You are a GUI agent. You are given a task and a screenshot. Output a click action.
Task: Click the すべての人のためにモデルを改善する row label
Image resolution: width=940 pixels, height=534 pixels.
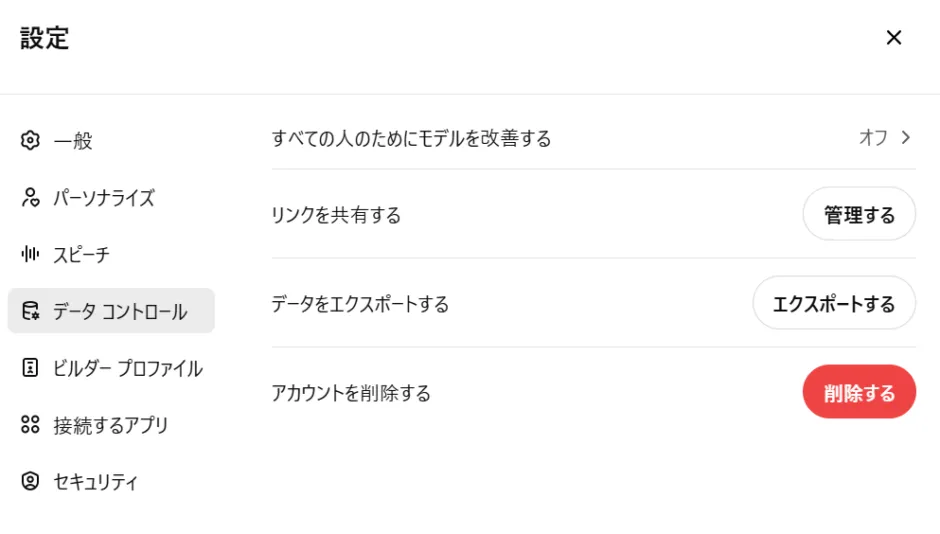click(411, 138)
